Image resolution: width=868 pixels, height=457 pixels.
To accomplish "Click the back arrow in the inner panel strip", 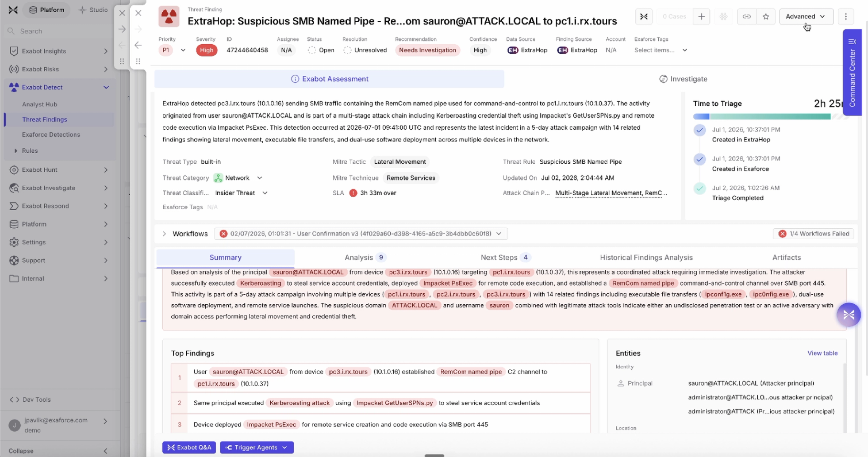I will (138, 45).
